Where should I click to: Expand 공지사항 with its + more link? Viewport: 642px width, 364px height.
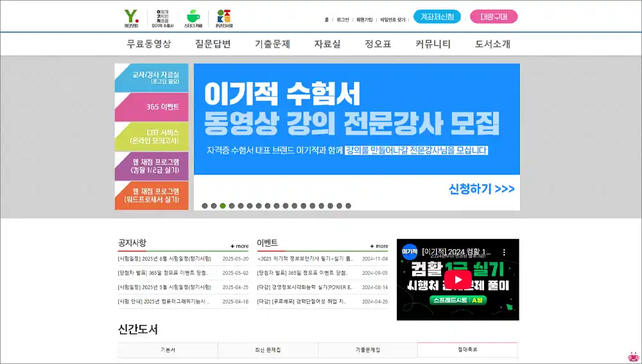click(x=239, y=246)
